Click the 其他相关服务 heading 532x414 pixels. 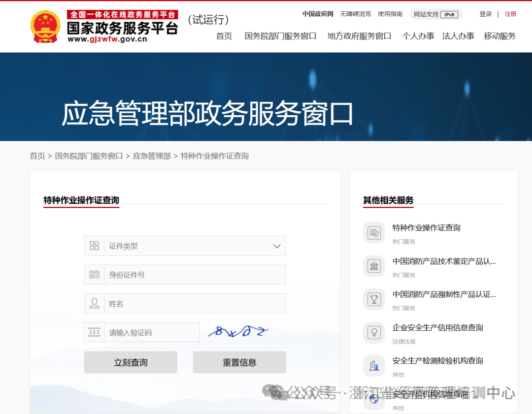[x=388, y=200]
